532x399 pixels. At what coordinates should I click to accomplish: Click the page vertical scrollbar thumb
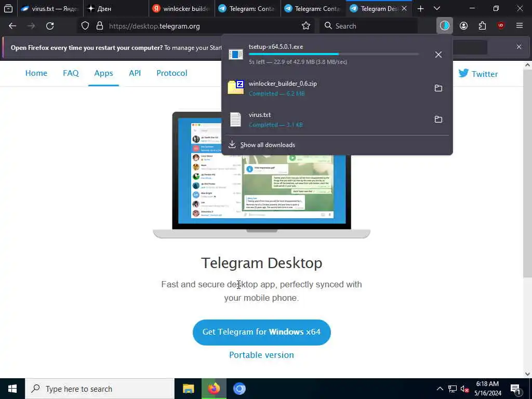[x=528, y=173]
